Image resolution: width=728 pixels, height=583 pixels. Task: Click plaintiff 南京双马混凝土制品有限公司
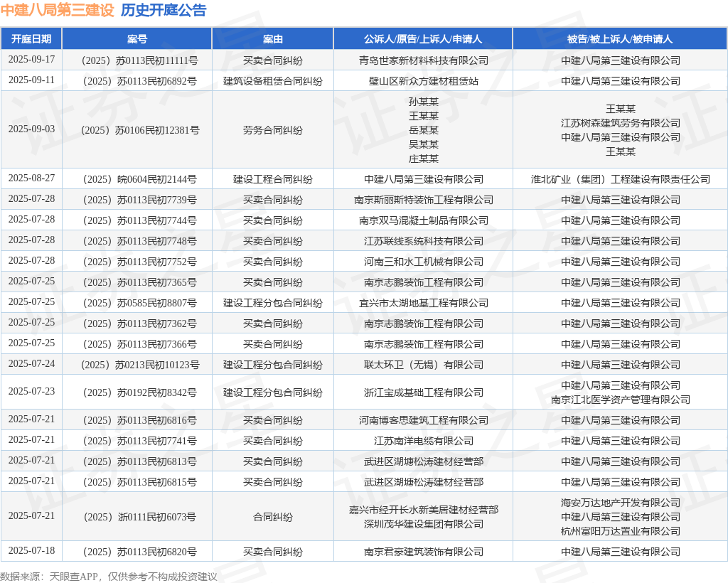(x=424, y=220)
